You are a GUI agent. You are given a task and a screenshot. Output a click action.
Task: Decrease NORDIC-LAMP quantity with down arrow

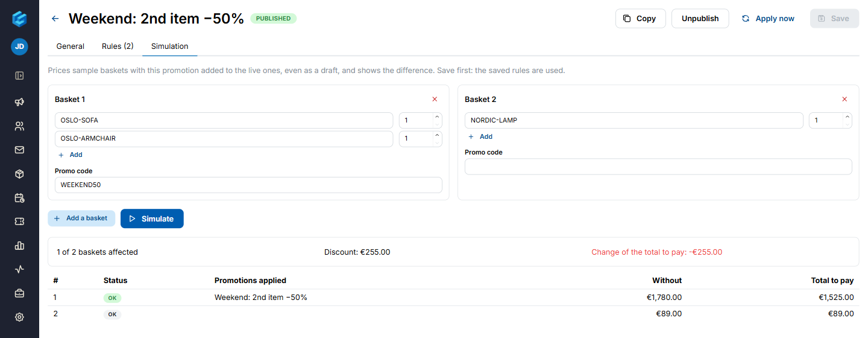(x=847, y=124)
